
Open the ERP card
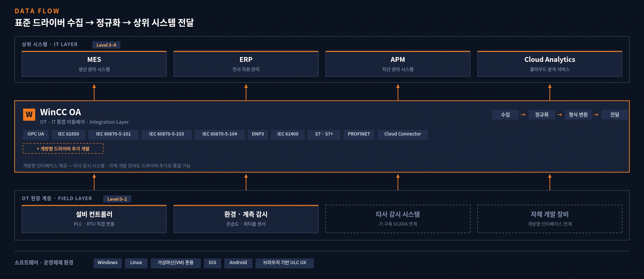coord(246,64)
